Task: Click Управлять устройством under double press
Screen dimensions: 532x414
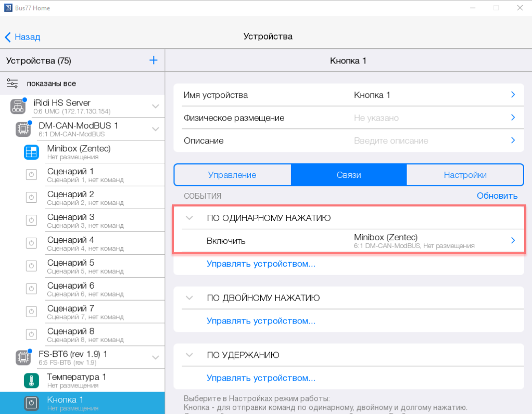Action: (261, 321)
